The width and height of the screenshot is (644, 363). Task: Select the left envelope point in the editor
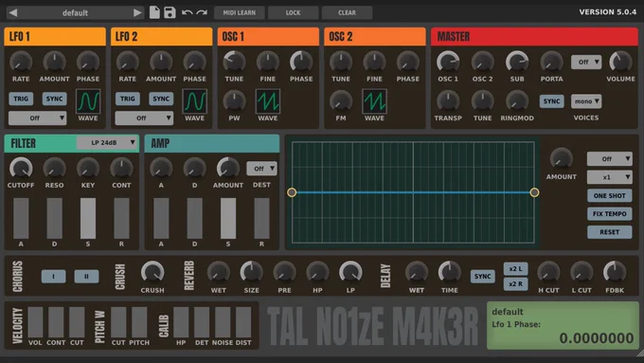pyautogui.click(x=292, y=192)
